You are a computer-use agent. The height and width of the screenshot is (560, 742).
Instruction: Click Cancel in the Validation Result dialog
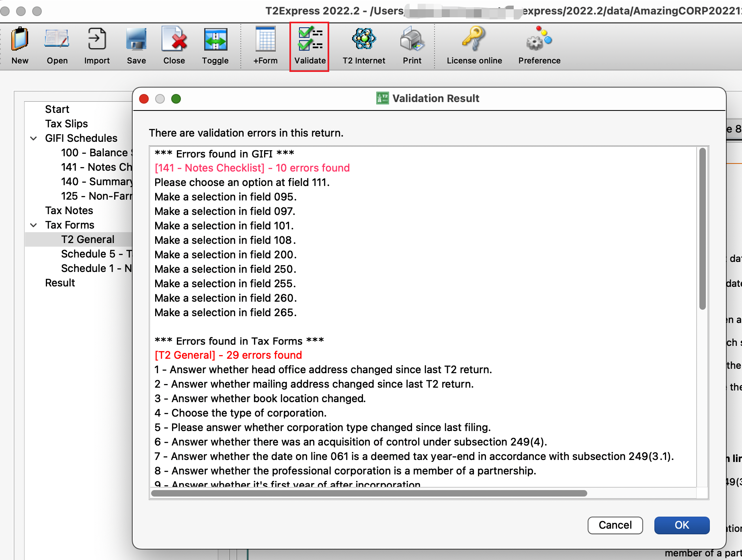coord(615,525)
